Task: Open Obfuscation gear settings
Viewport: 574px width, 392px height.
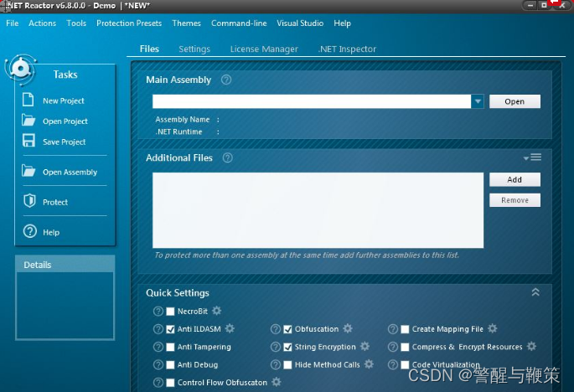Action: pyautogui.click(x=348, y=328)
